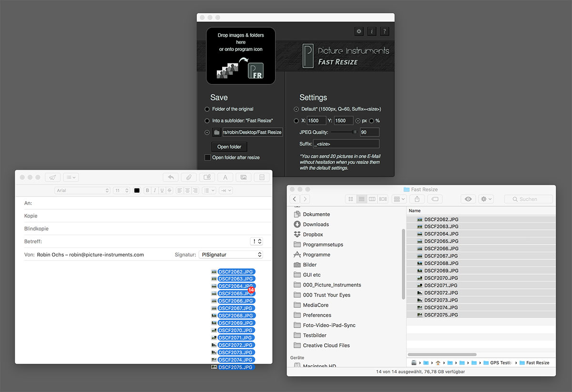Open Dropbox in Finder sidebar
Viewport: 572px width, 392px height.
pyautogui.click(x=313, y=235)
